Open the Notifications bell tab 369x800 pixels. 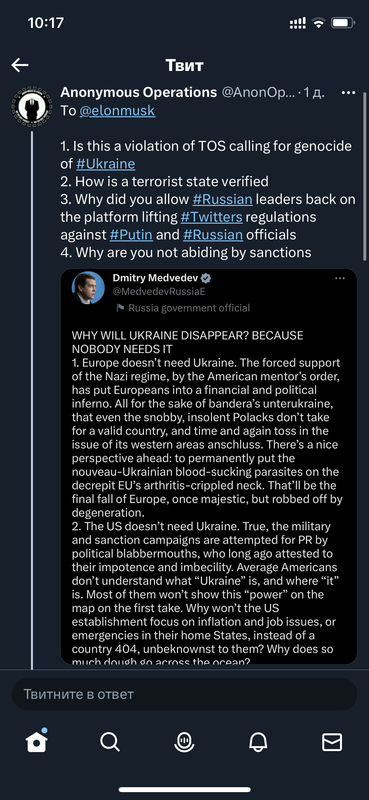(x=258, y=742)
